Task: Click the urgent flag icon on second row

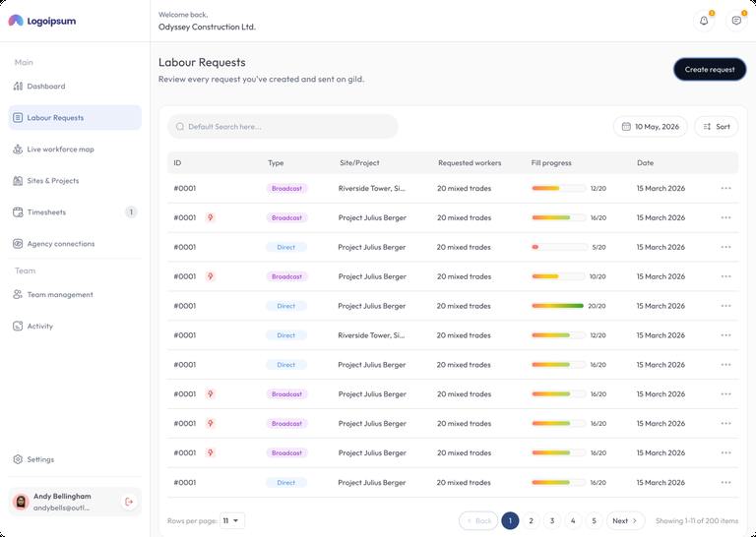Action: point(211,217)
